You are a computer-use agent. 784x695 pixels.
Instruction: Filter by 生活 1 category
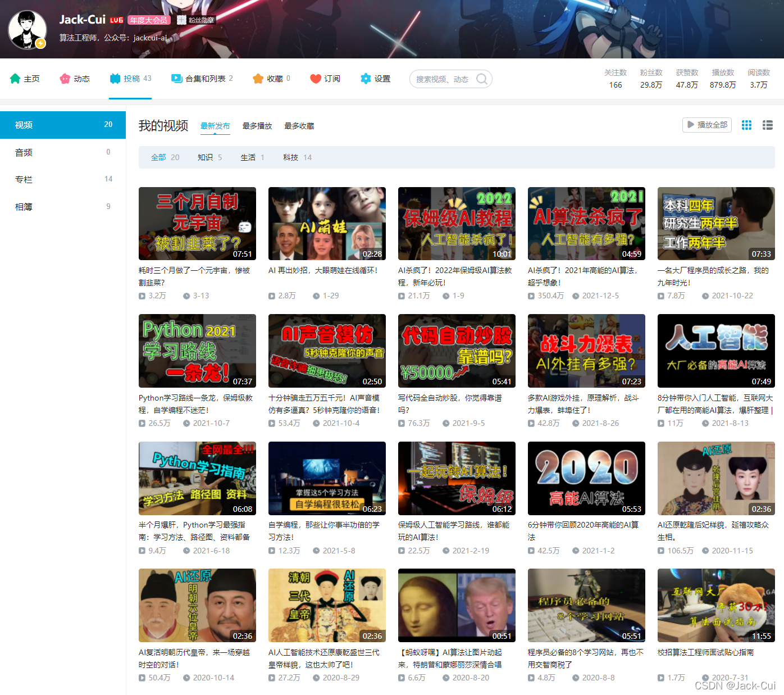pos(252,157)
